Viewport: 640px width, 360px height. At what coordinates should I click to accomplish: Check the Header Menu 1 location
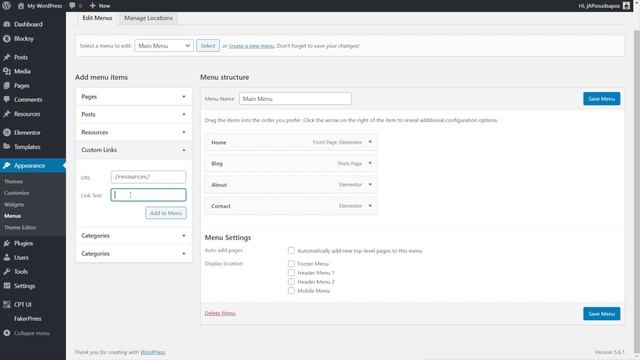291,273
